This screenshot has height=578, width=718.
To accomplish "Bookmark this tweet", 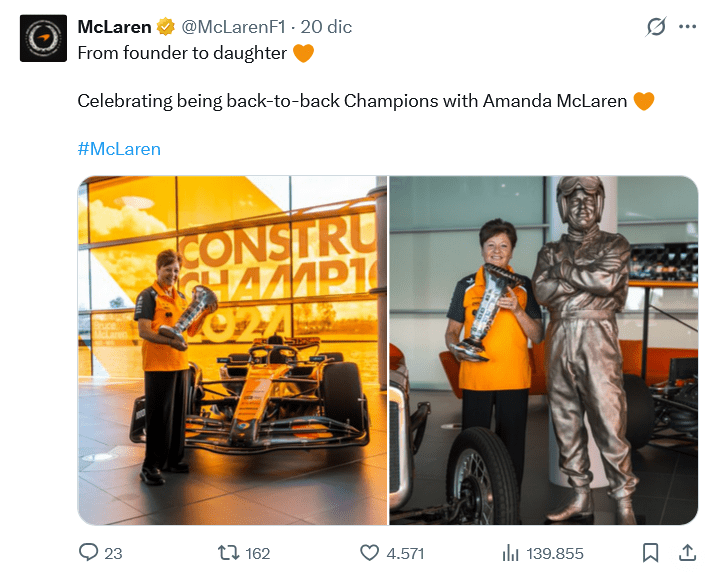I will point(650,553).
